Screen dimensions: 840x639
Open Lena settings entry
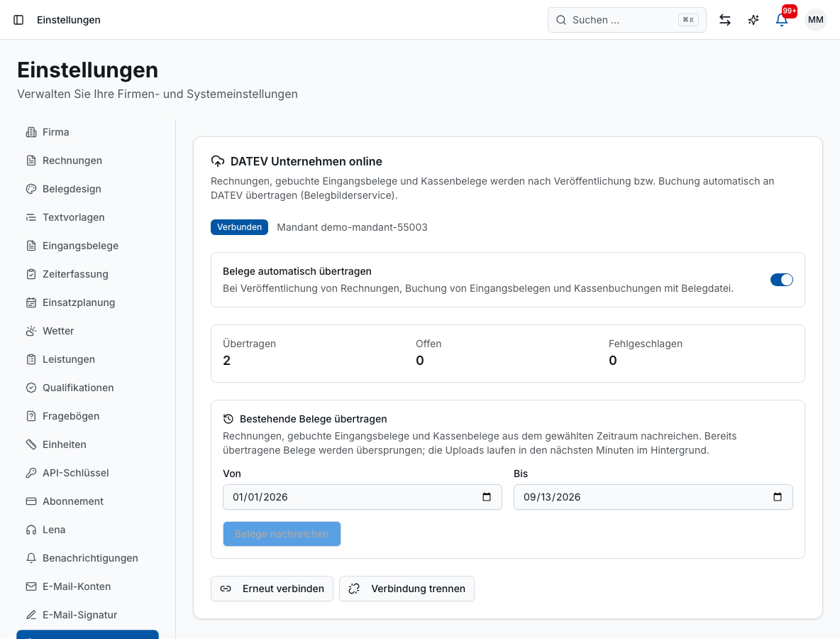tap(87, 530)
